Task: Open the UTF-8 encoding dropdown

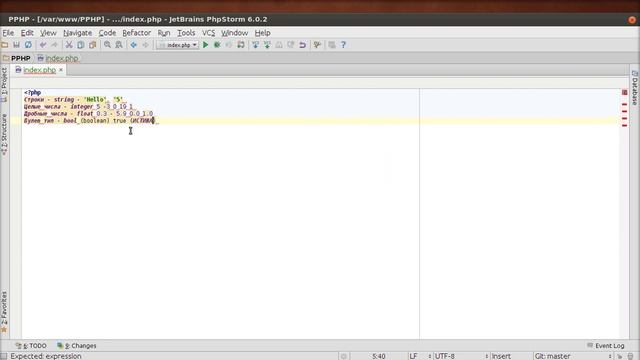Action: [461, 356]
